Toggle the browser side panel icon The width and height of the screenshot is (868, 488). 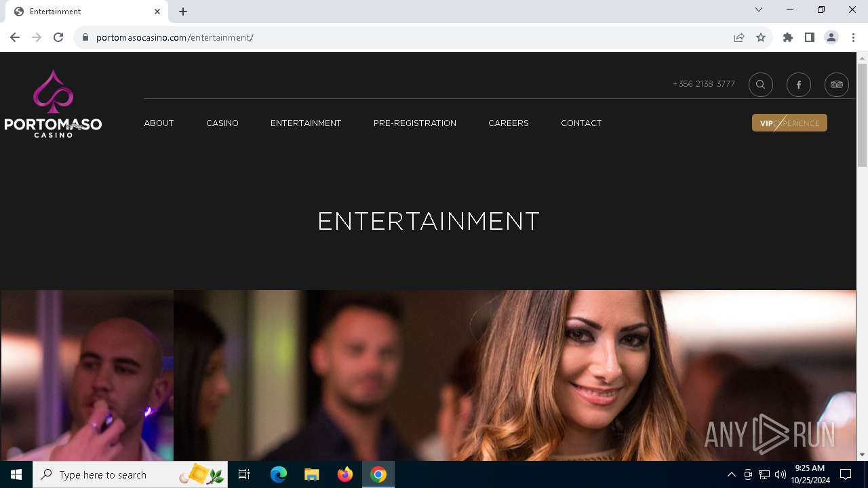pos(810,37)
